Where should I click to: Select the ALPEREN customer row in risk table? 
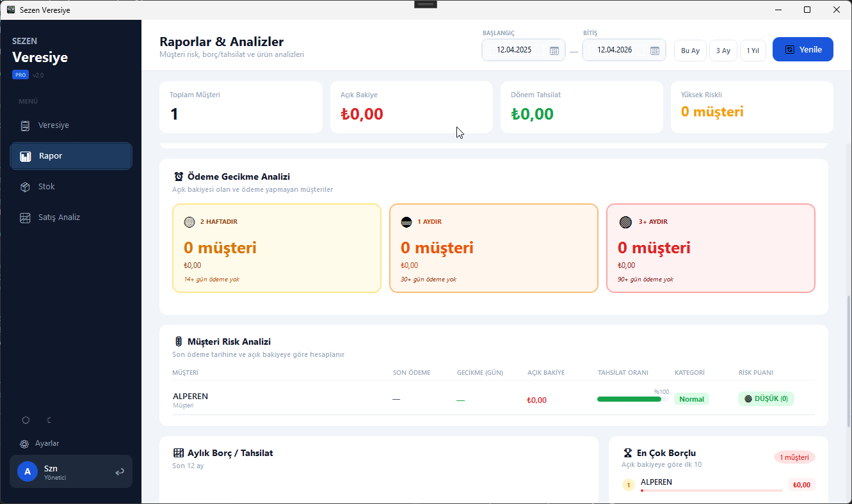point(494,398)
